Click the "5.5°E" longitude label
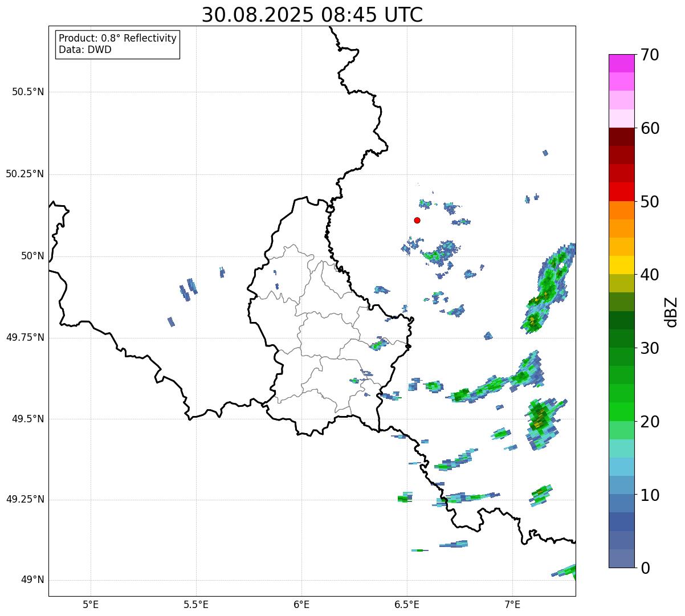 (196, 604)
